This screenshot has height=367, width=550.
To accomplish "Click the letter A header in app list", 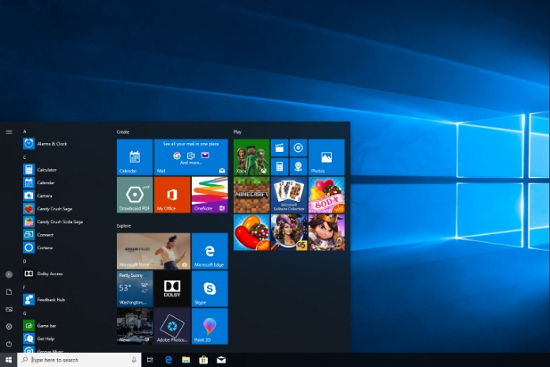I will tap(25, 131).
